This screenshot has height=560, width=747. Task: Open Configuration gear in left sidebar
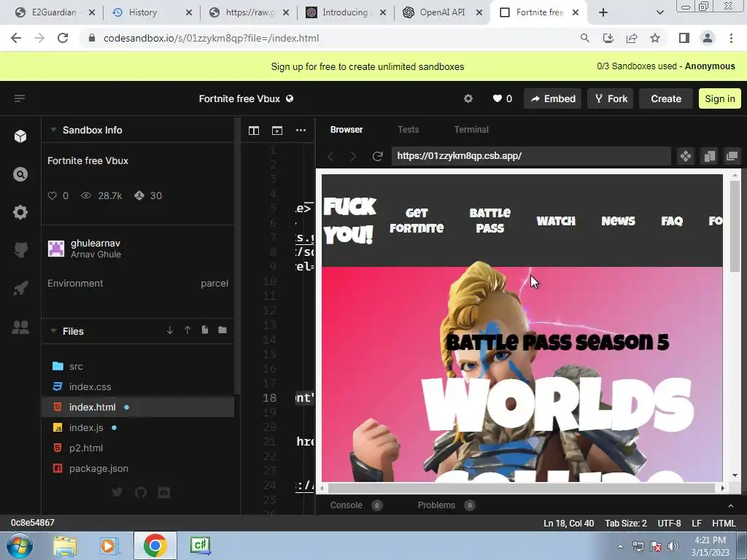20,212
